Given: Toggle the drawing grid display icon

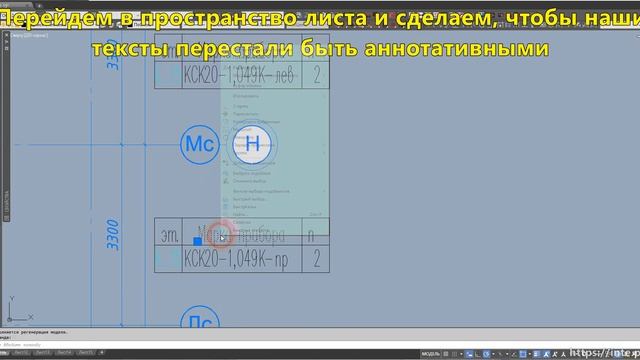Looking at the screenshot, I should [x=446, y=354].
